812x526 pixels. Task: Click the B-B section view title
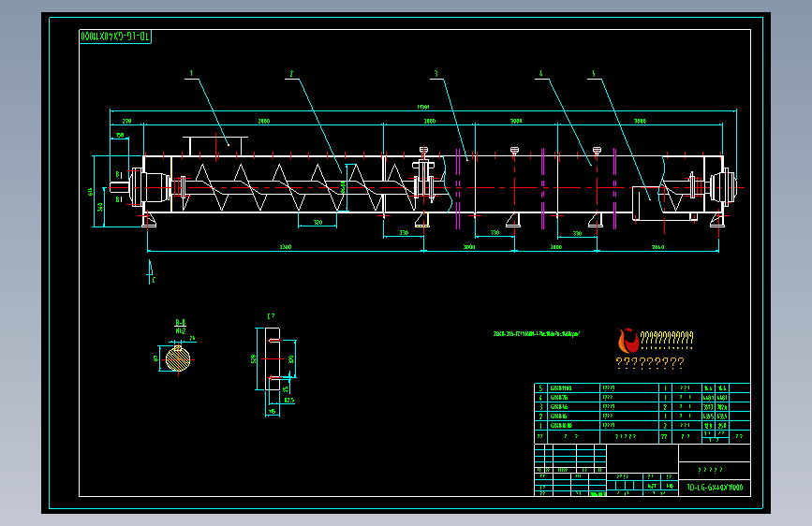click(180, 323)
